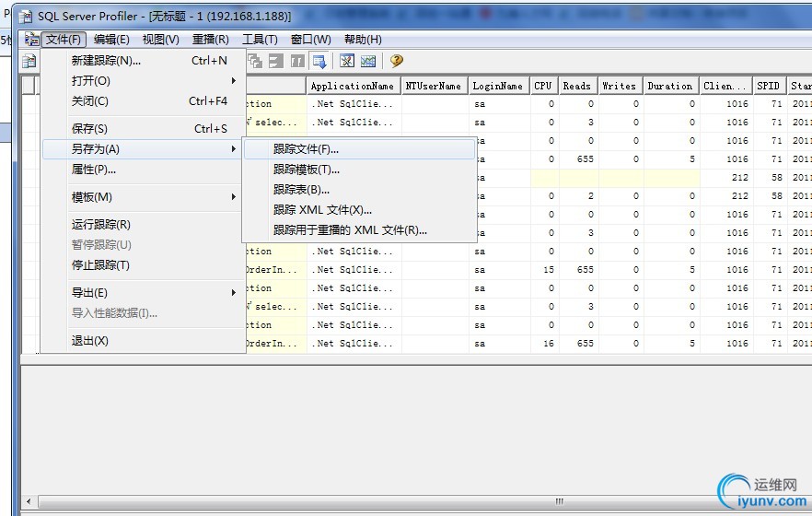The width and height of the screenshot is (812, 516).
Task: Click the ApplicationName column header
Action: pos(354,86)
